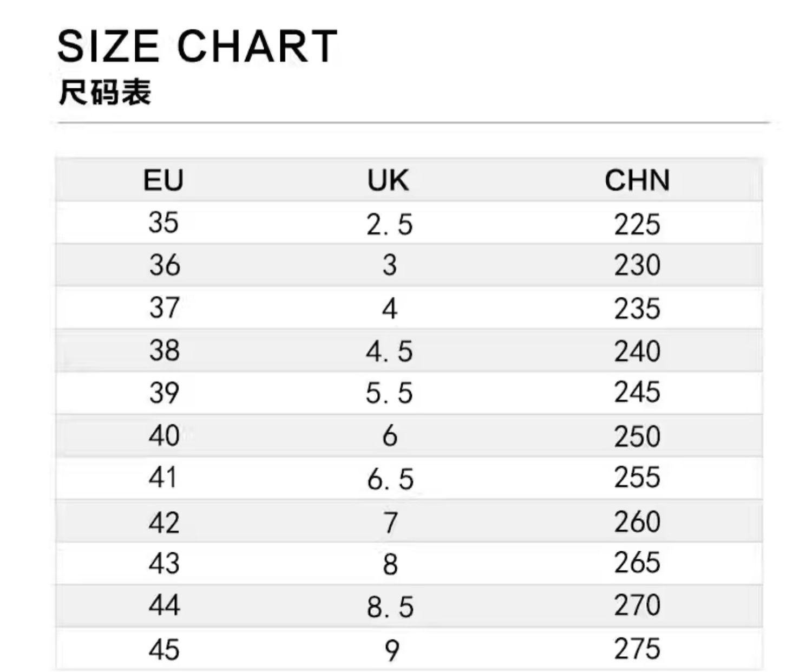Select the EU column header
812x672 pixels.
point(163,180)
